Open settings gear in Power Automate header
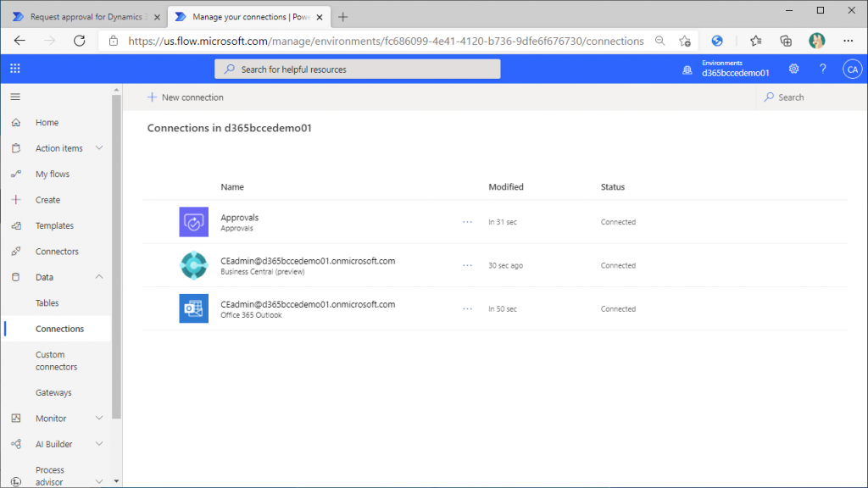868x488 pixels. click(793, 69)
